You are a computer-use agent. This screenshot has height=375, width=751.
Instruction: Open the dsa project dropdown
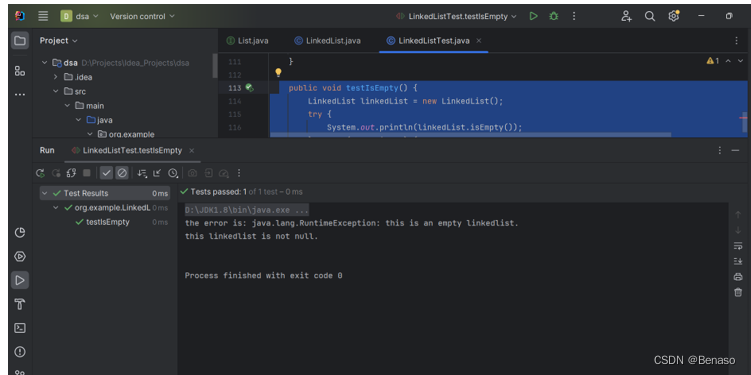coord(79,16)
